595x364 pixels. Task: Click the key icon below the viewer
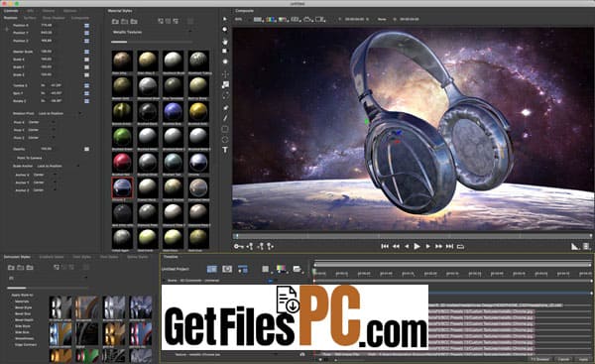(x=239, y=246)
